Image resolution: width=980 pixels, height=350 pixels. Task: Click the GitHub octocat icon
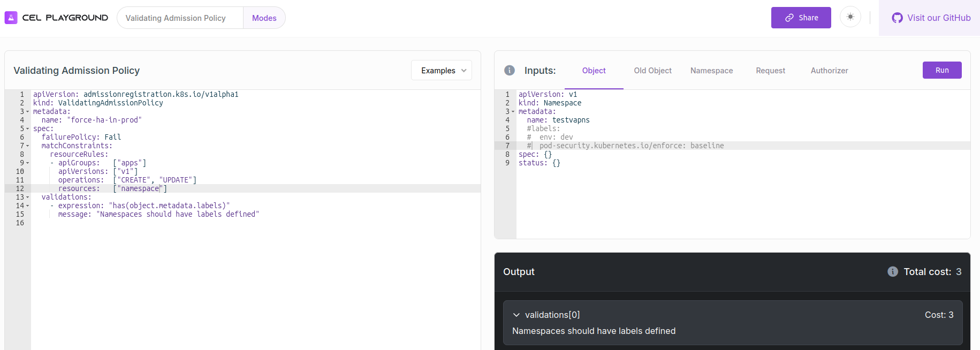click(x=897, y=18)
